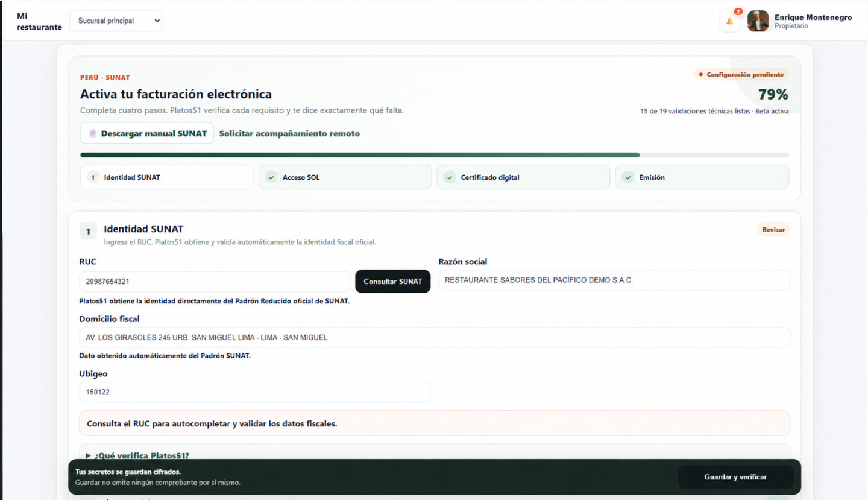Focus the Domicilio fiscal field
This screenshot has height=500, width=868.
435,337
